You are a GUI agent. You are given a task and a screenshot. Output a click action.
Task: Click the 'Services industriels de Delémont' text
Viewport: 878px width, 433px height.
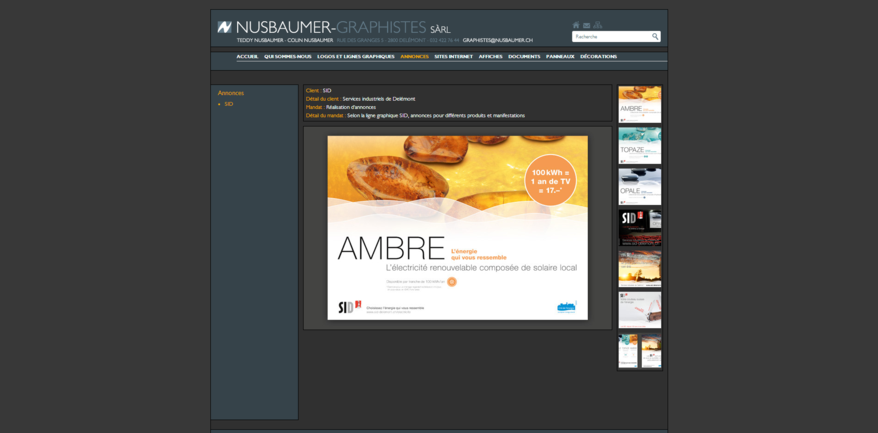click(379, 99)
